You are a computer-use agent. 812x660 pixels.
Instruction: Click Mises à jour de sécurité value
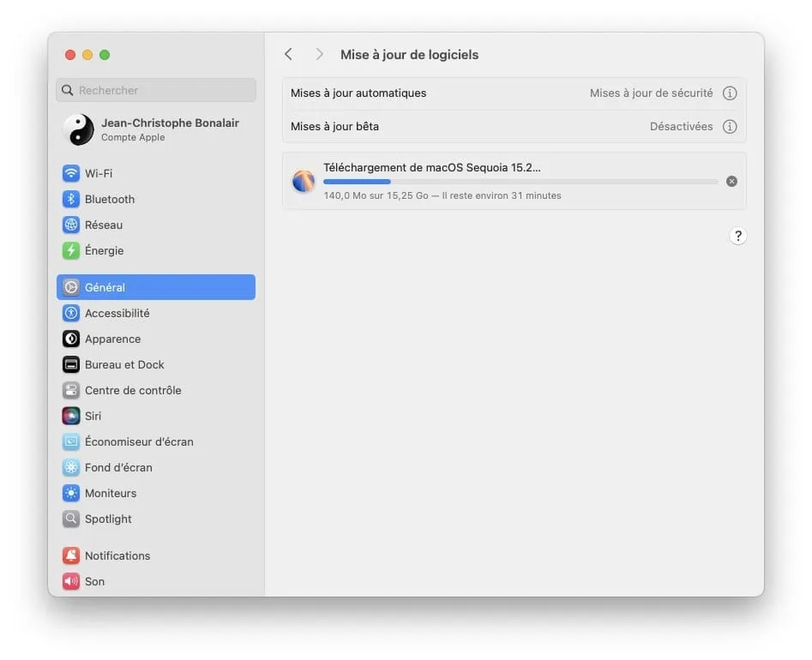[651, 93]
